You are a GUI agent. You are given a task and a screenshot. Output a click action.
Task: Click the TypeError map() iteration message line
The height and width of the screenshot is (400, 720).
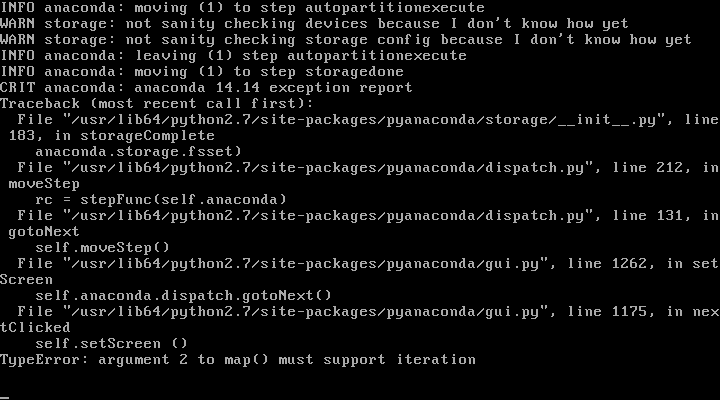[x=238, y=360]
